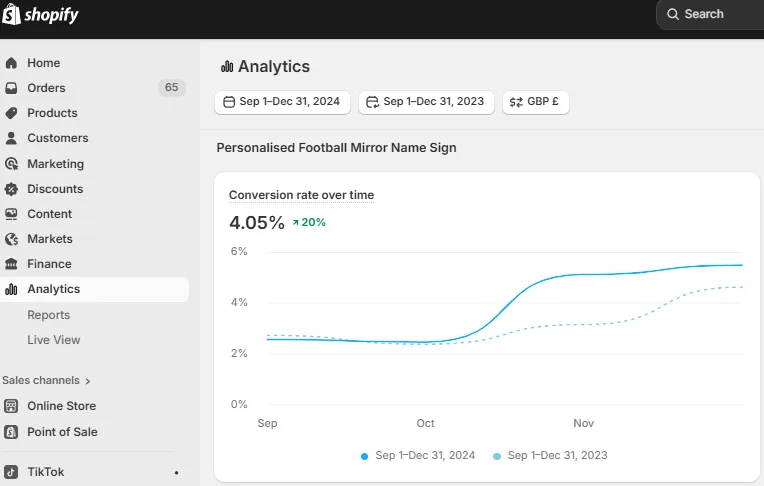Click the TikTok channel icon

[11, 472]
